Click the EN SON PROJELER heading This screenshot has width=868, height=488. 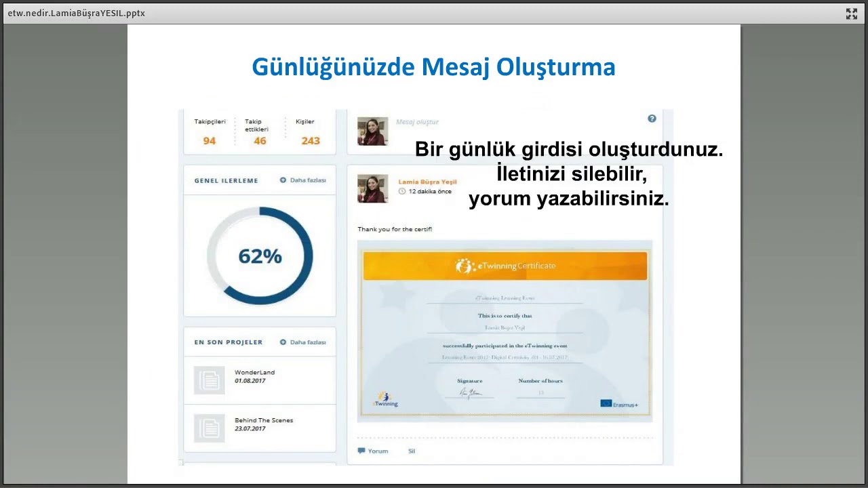[228, 342]
